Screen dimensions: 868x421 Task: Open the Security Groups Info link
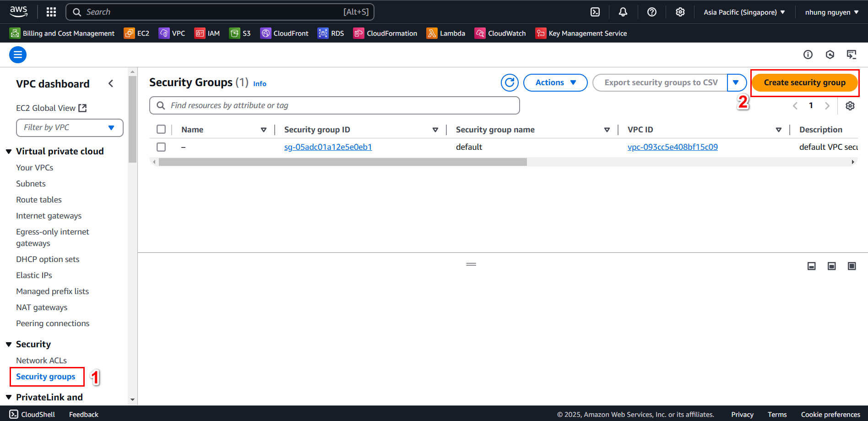coord(260,84)
